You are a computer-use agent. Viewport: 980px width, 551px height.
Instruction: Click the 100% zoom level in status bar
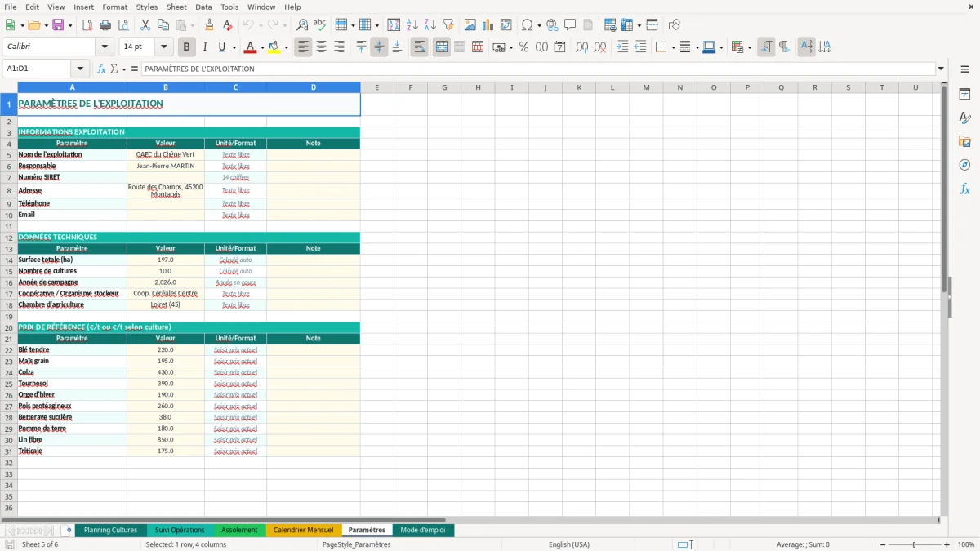[966, 544]
